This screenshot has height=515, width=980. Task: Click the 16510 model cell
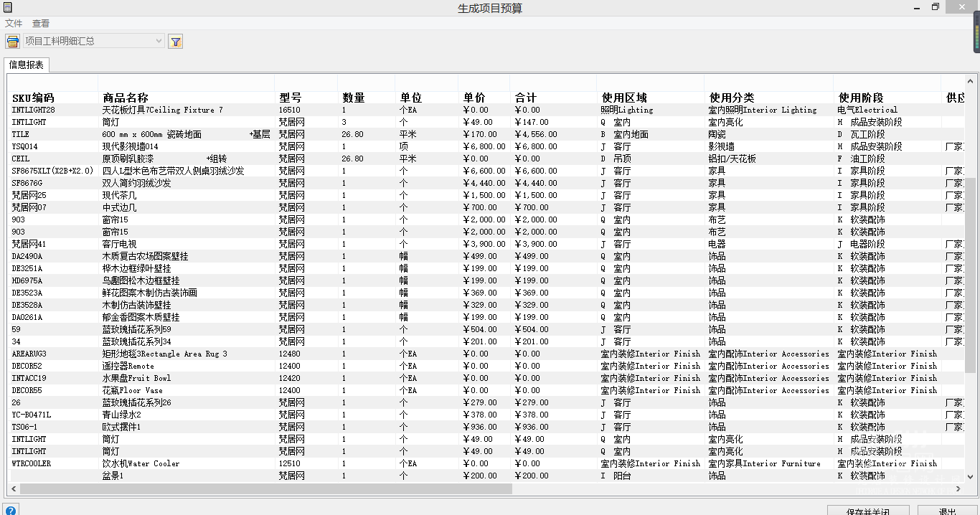[289, 110]
